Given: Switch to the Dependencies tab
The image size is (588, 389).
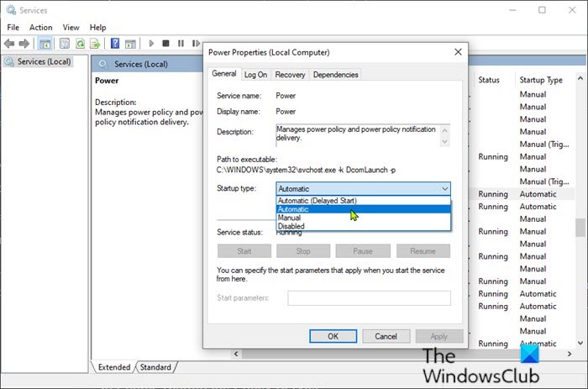Looking at the screenshot, I should [x=336, y=75].
